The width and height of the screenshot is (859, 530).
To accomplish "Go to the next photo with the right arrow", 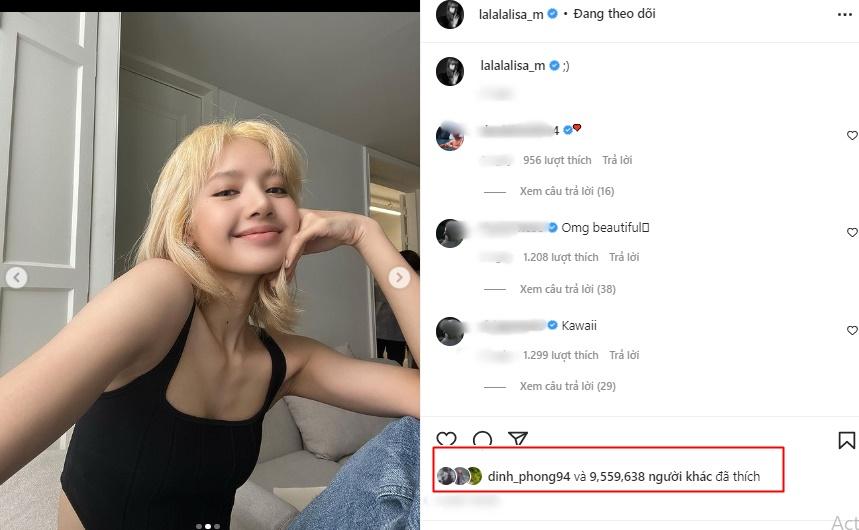I will 399,277.
